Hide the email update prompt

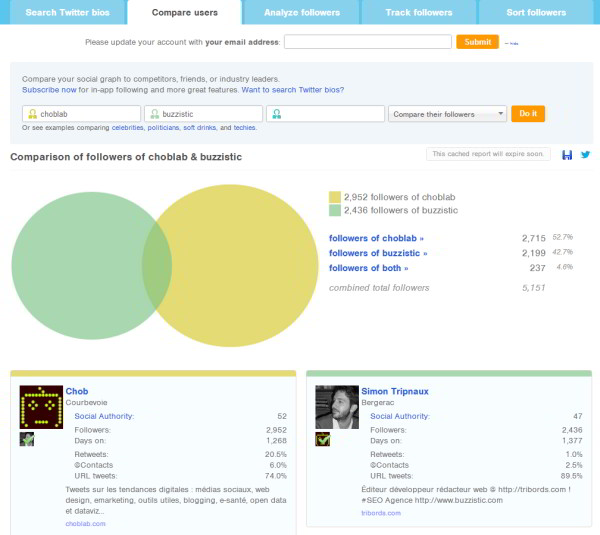512,43
